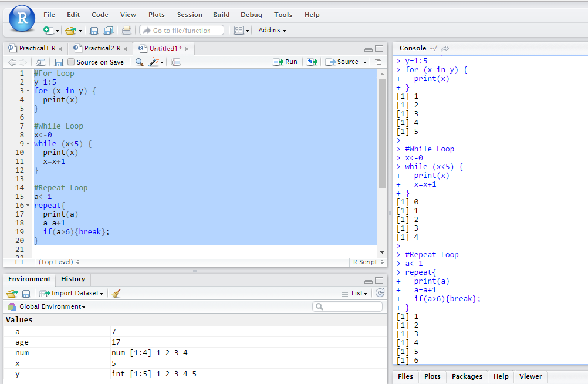Switch to the Packages pane
588x384 pixels.
[467, 376]
